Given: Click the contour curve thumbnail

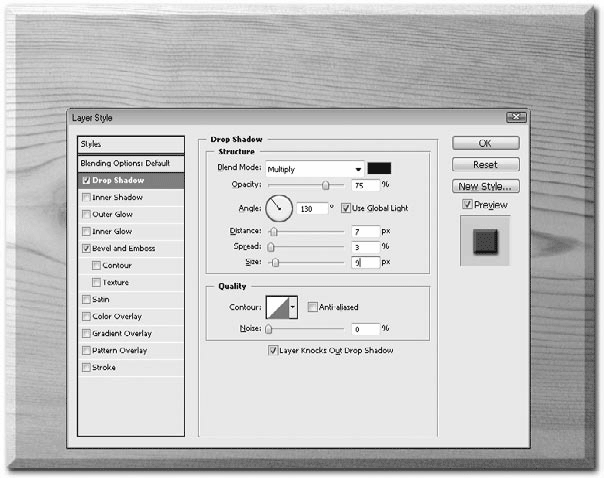Looking at the screenshot, I should point(277,307).
